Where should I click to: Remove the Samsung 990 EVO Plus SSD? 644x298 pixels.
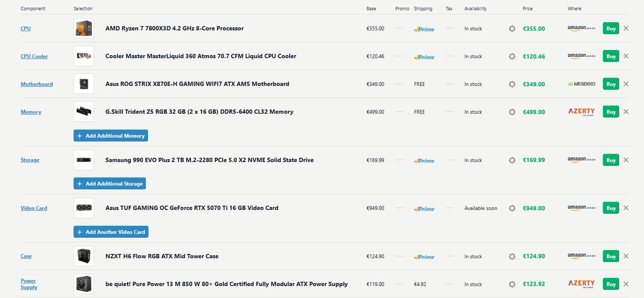626,160
